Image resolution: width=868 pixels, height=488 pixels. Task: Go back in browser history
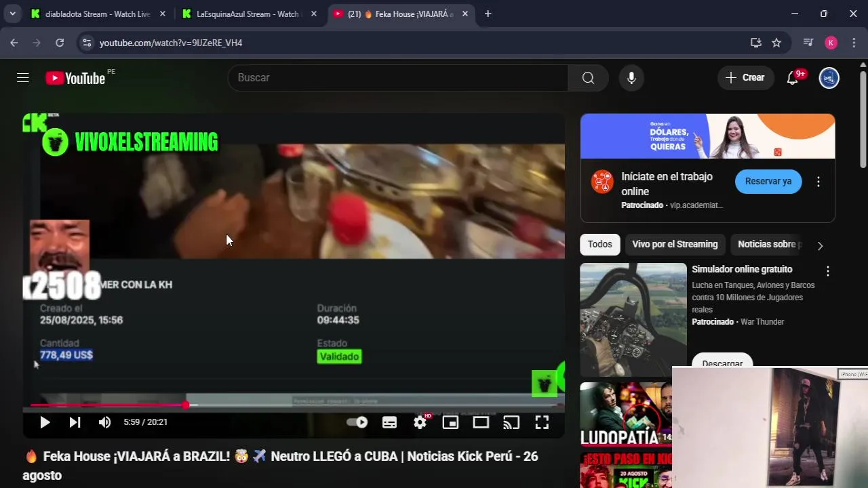(x=14, y=43)
